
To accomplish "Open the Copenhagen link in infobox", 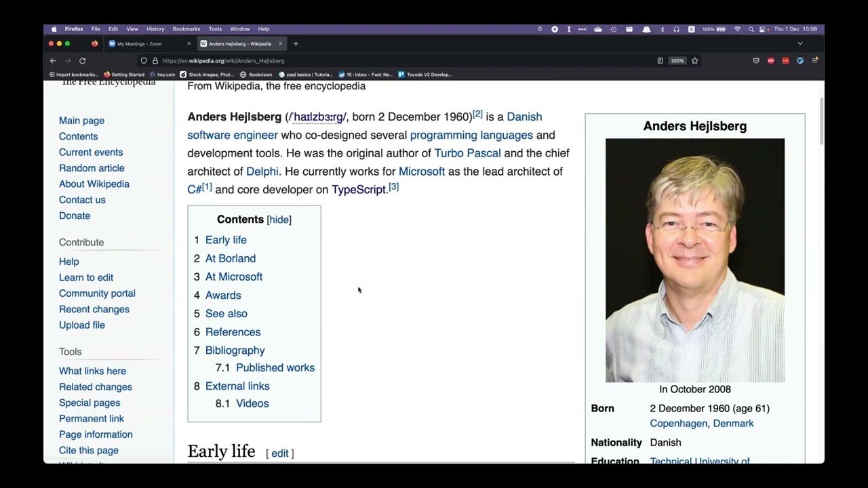I will click(x=679, y=424).
